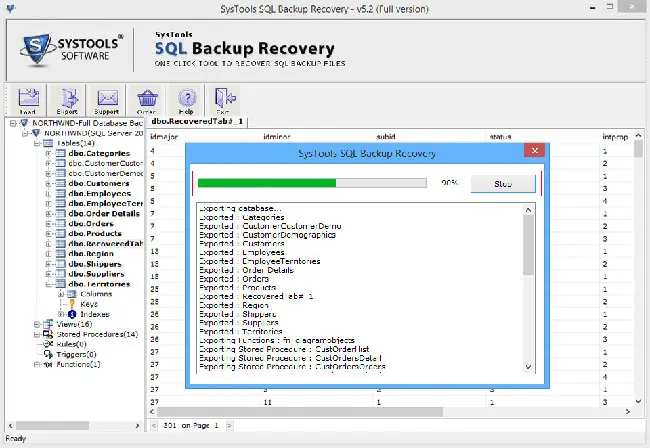Click the NORTHWND(SQL Server 20 node
650x448 pixels.
tap(94, 133)
